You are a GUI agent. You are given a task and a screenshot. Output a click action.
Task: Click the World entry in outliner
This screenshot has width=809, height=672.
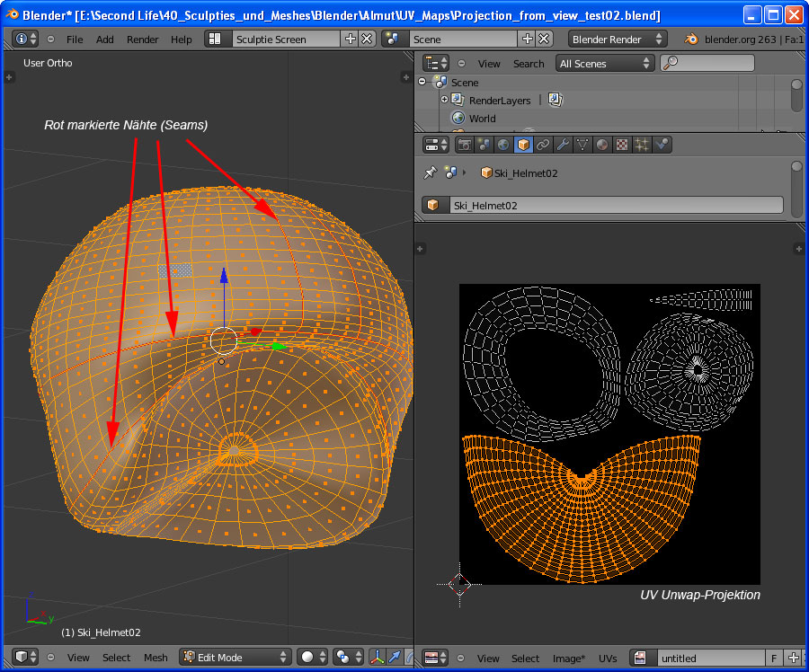[x=482, y=119]
